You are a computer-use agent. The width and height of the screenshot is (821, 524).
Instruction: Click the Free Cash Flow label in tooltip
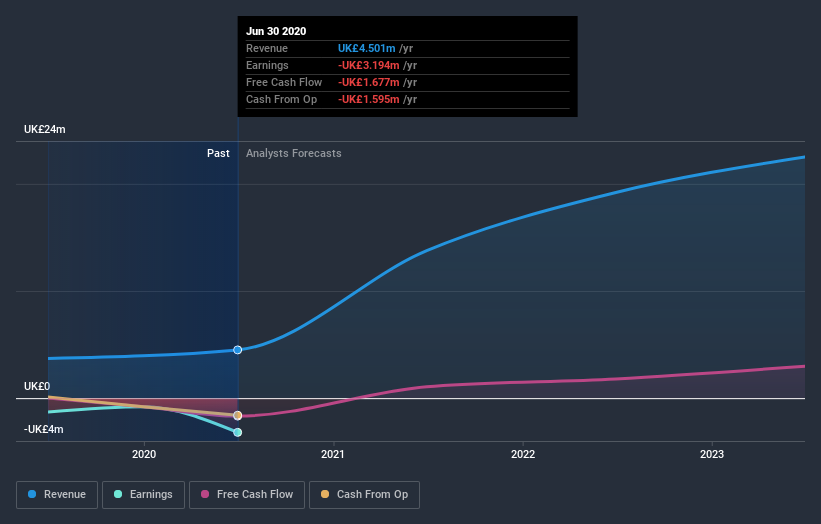pyautogui.click(x=284, y=82)
